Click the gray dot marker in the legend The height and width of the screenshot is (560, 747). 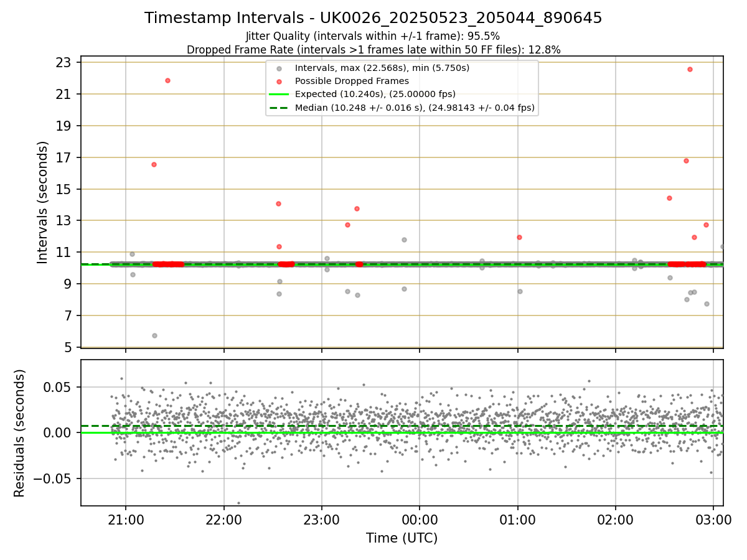click(x=280, y=68)
